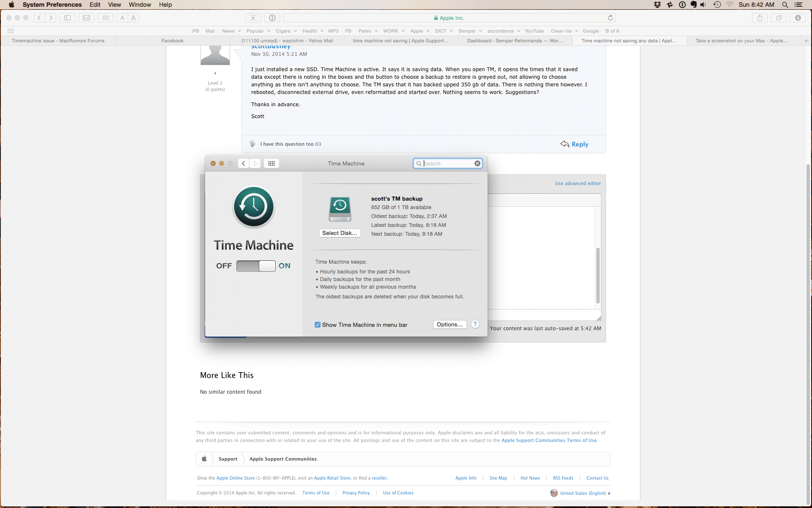Expand the WORK bookmarks folder
The image size is (812, 508).
tap(394, 31)
